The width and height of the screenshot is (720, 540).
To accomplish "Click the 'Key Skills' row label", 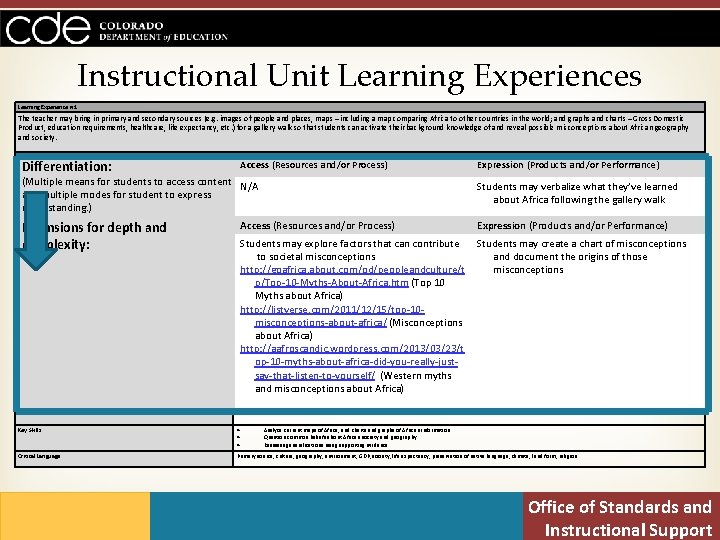I will point(29,430).
